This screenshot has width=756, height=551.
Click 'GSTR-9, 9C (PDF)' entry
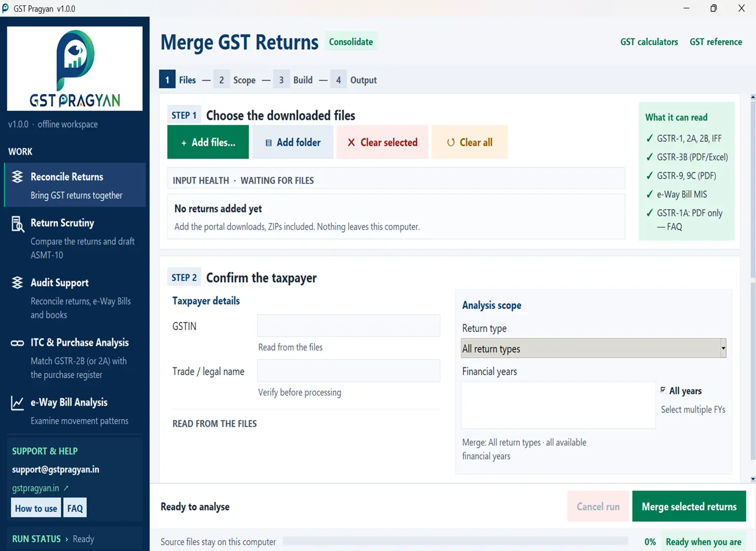click(x=686, y=176)
